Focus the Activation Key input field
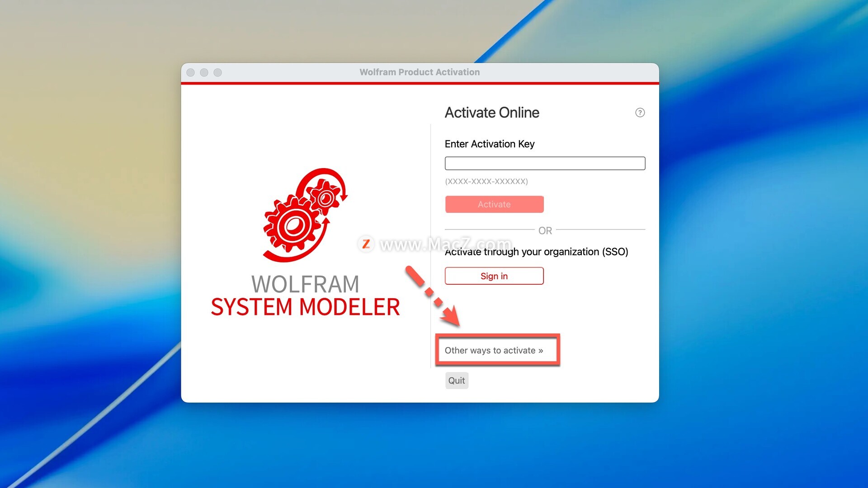 (x=545, y=163)
